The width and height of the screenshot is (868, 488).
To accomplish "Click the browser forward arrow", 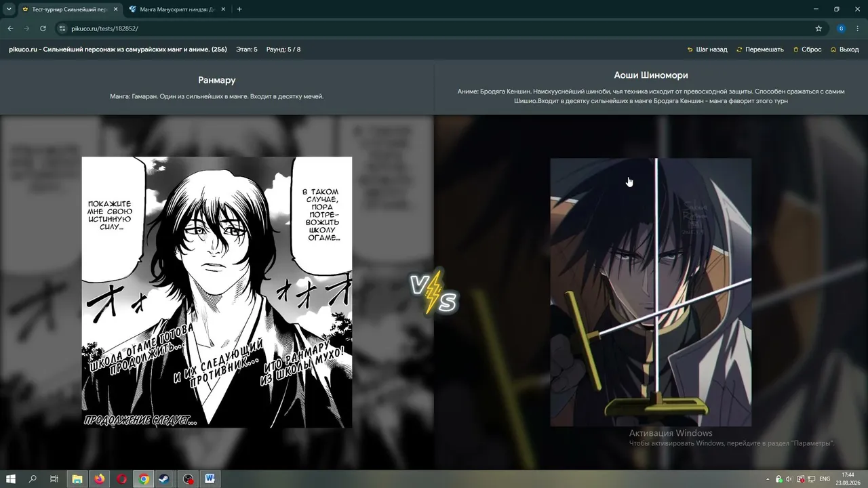I will click(x=26, y=28).
